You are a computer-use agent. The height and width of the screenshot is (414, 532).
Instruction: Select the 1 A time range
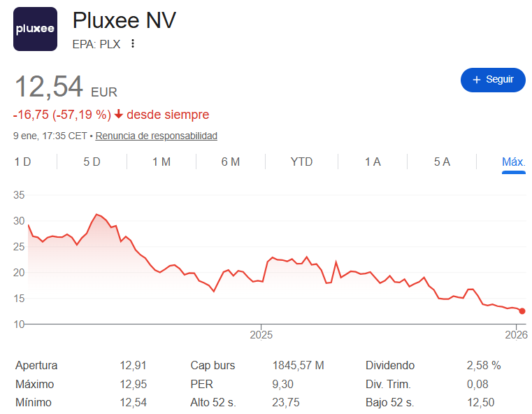(373, 162)
